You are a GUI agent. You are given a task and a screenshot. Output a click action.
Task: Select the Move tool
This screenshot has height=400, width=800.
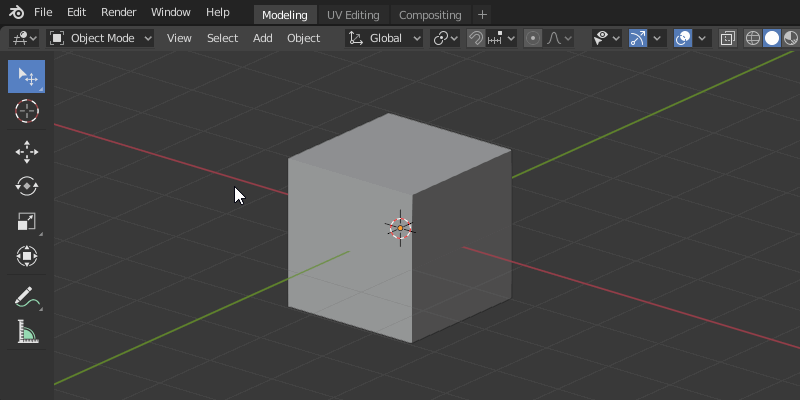pos(27,152)
